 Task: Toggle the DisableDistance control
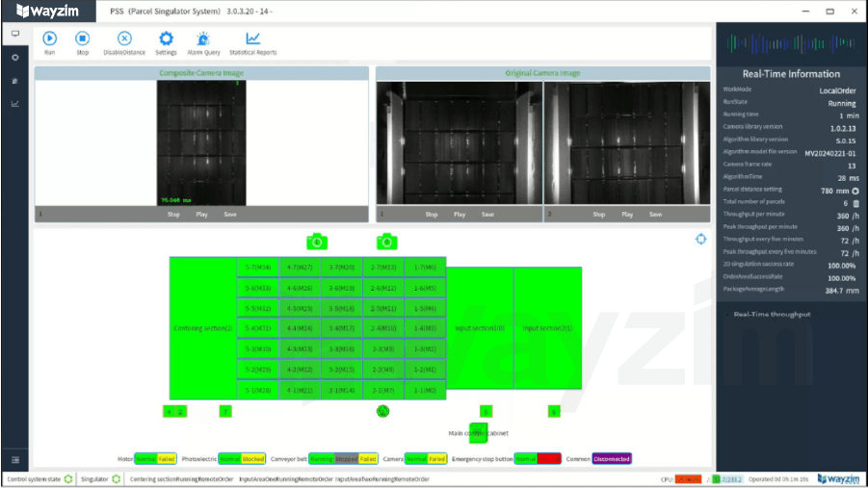tap(124, 39)
